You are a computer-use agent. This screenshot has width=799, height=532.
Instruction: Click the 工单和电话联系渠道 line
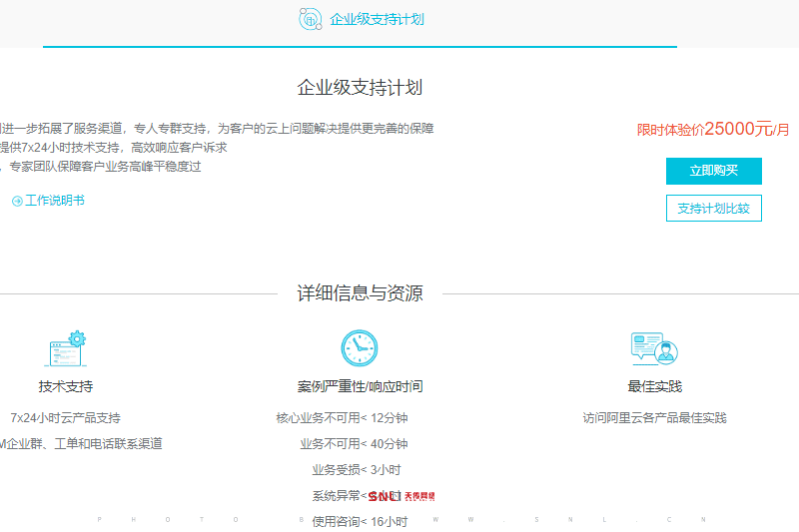click(x=81, y=444)
